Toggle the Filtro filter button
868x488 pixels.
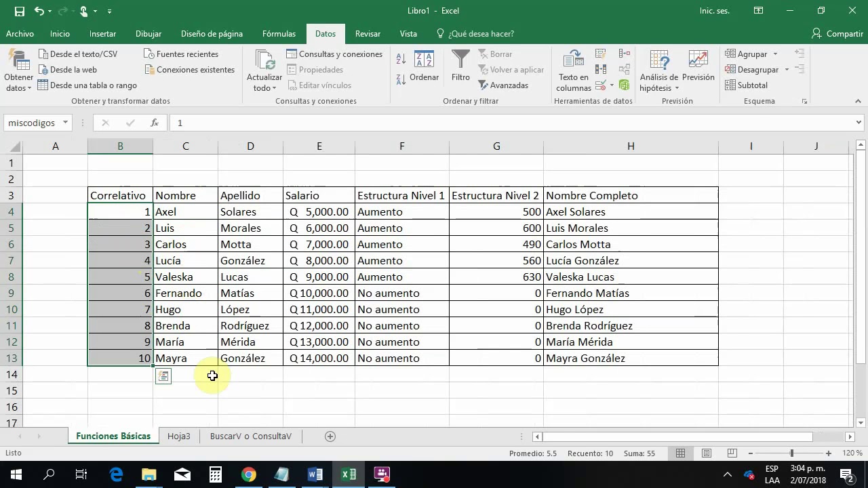click(460, 66)
